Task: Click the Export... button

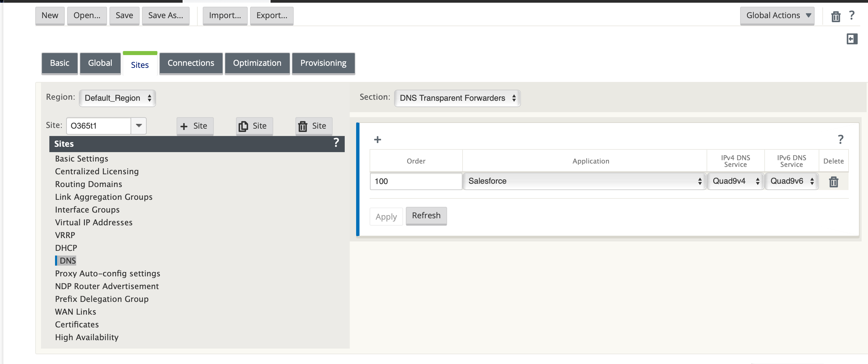Action: [272, 15]
